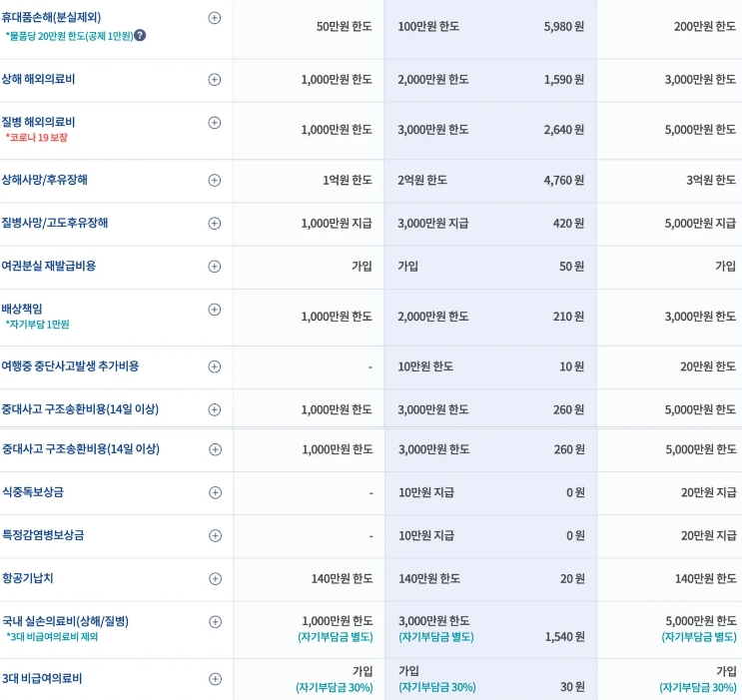The height and width of the screenshot is (700, 742).
Task: Expand 여행중 중단사고발생 추가비용 row
Action: pos(214,366)
